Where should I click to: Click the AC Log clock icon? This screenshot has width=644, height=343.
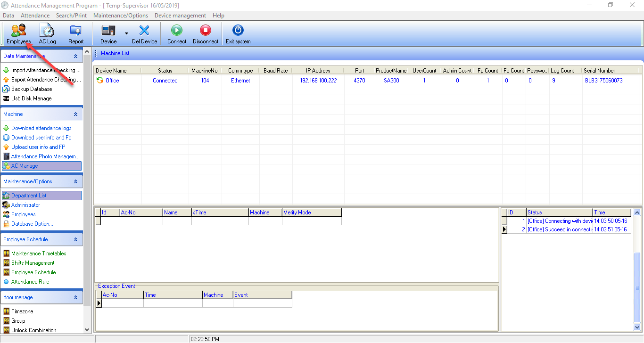pyautogui.click(x=47, y=31)
